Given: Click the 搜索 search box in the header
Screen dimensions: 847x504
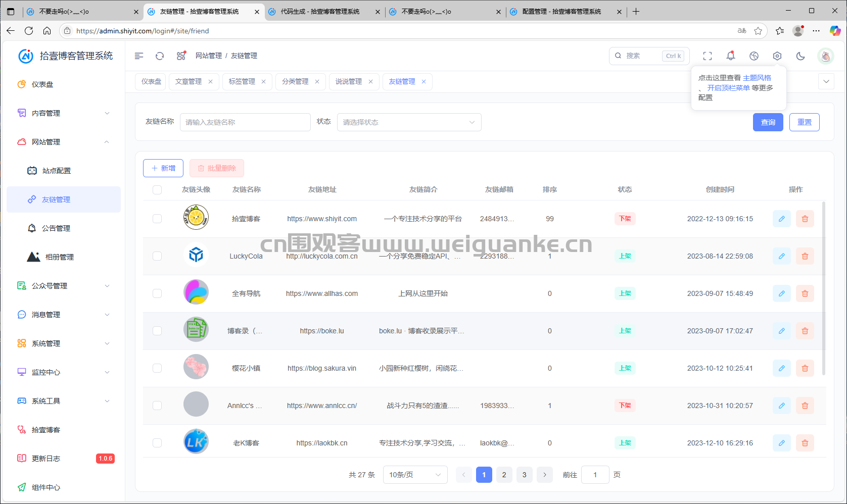Looking at the screenshot, I should coord(648,56).
